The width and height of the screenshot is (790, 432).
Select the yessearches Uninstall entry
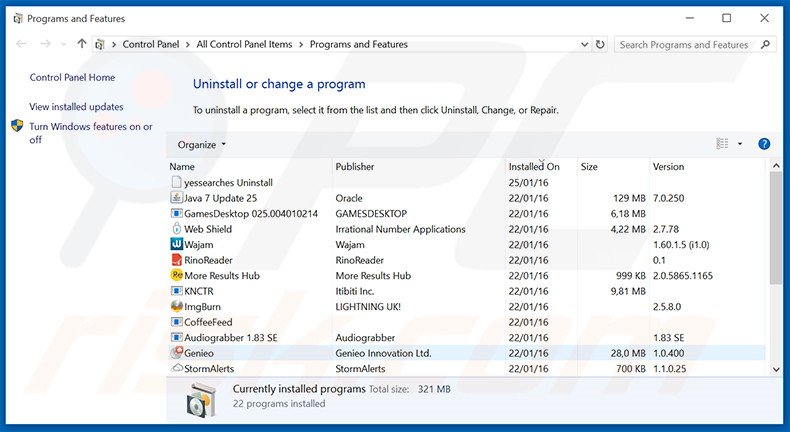[228, 182]
